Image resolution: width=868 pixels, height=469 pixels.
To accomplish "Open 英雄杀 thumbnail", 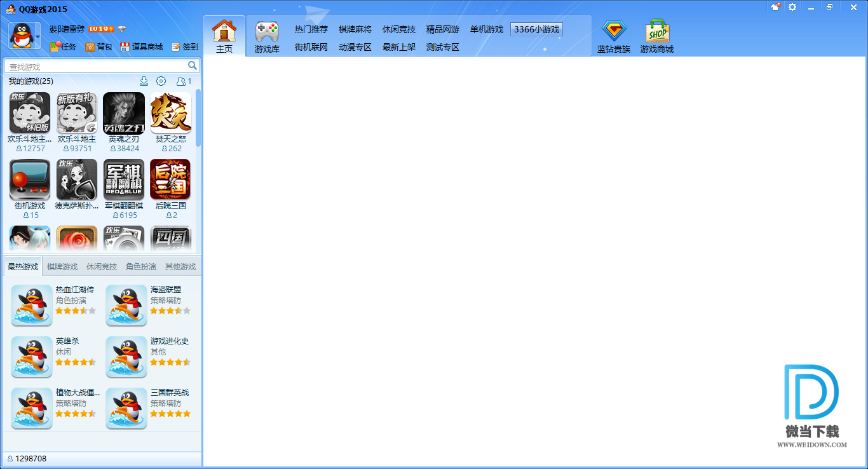I will click(x=32, y=357).
